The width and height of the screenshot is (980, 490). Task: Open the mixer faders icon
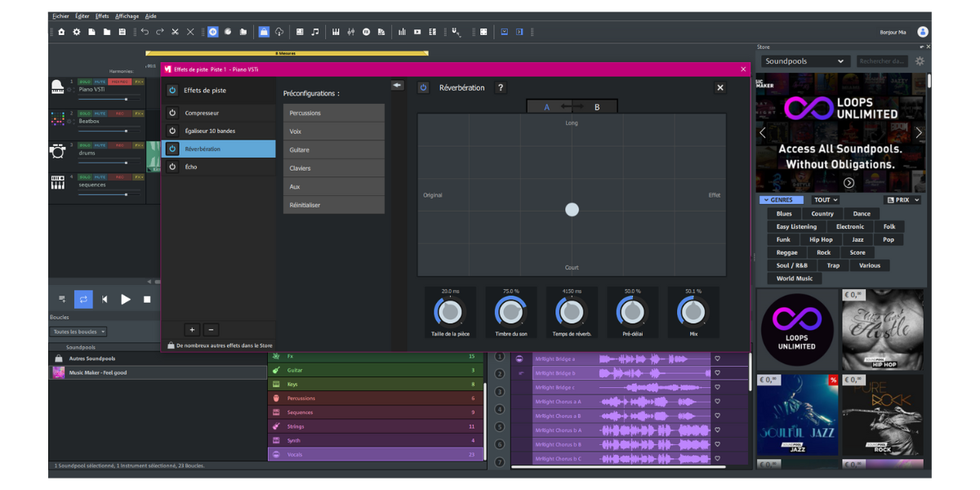point(351,32)
